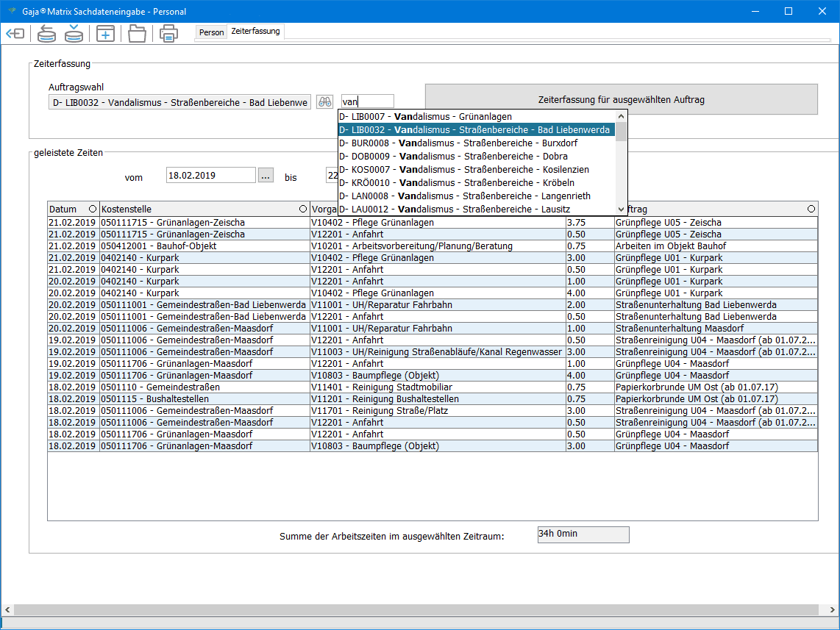Select the Zeiterfassung tab

255,32
